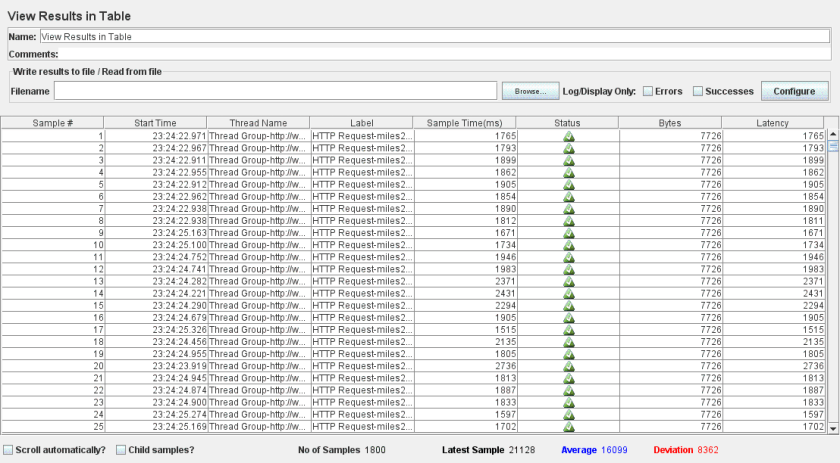
Task: Check the Child samples box
Action: pyautogui.click(x=121, y=450)
